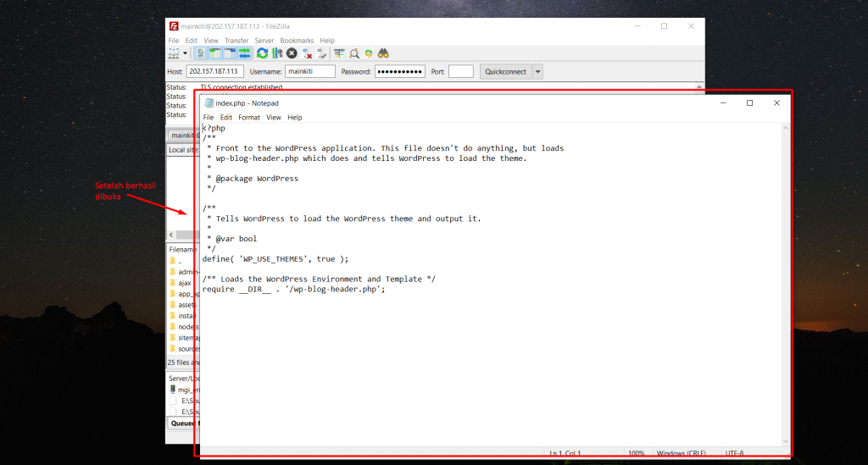
Task: Open FileZilla Transfer menu
Action: [x=236, y=41]
